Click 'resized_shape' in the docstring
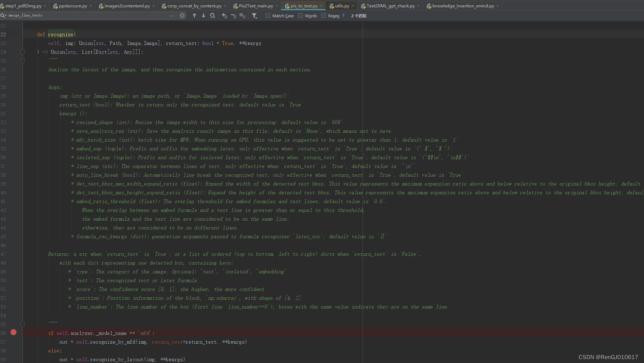 click(x=95, y=122)
